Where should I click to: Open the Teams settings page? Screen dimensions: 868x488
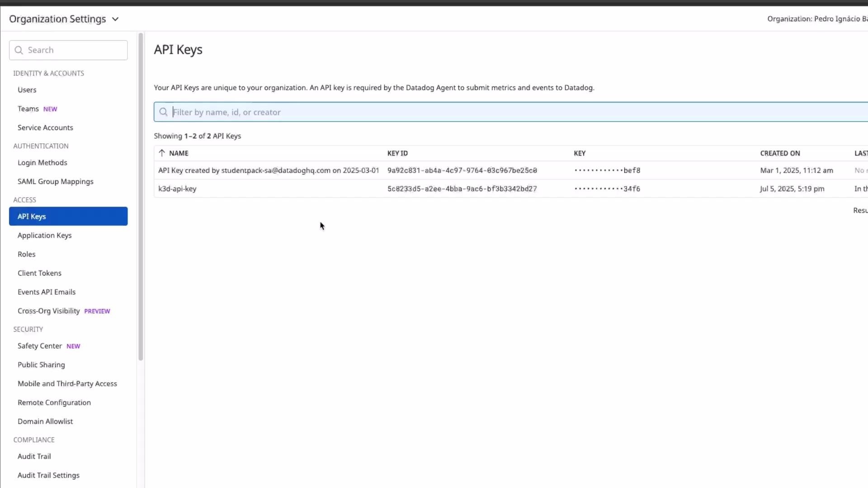pos(28,109)
